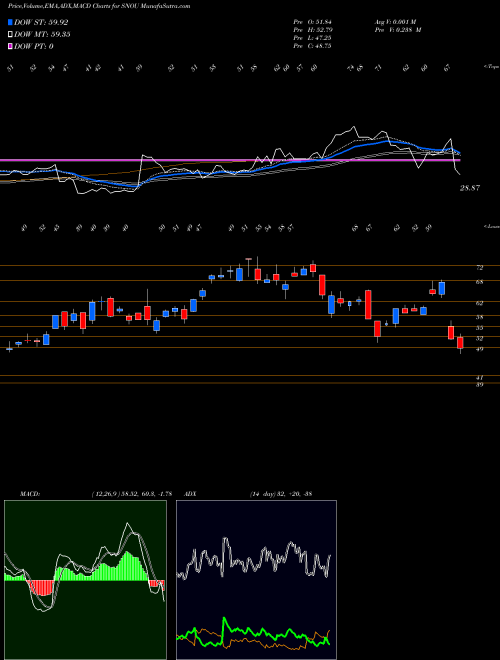Click the white DOW MT legend swatch
Image resolution: width=500 pixels, height=660 pixels.
[x=11, y=34]
